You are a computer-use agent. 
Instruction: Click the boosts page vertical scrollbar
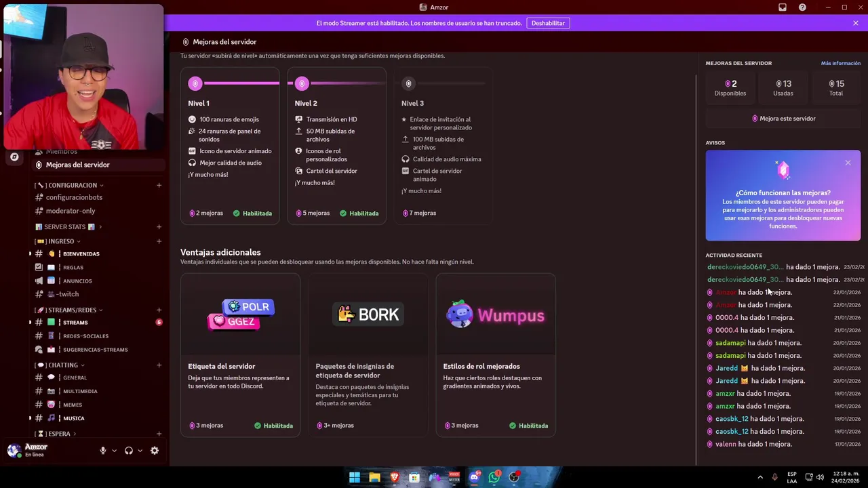696,269
